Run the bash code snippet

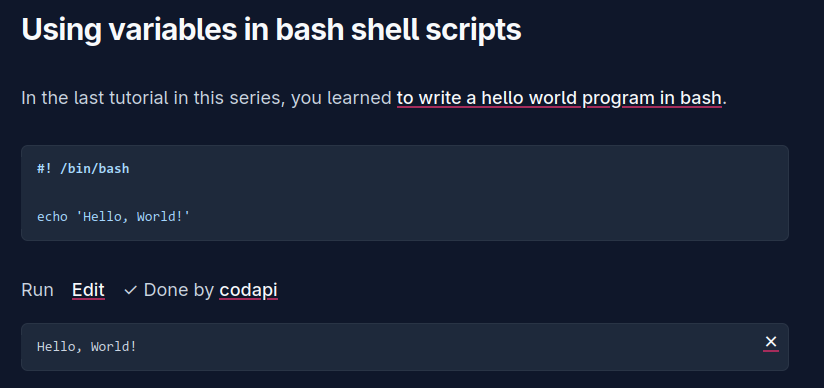[37, 290]
